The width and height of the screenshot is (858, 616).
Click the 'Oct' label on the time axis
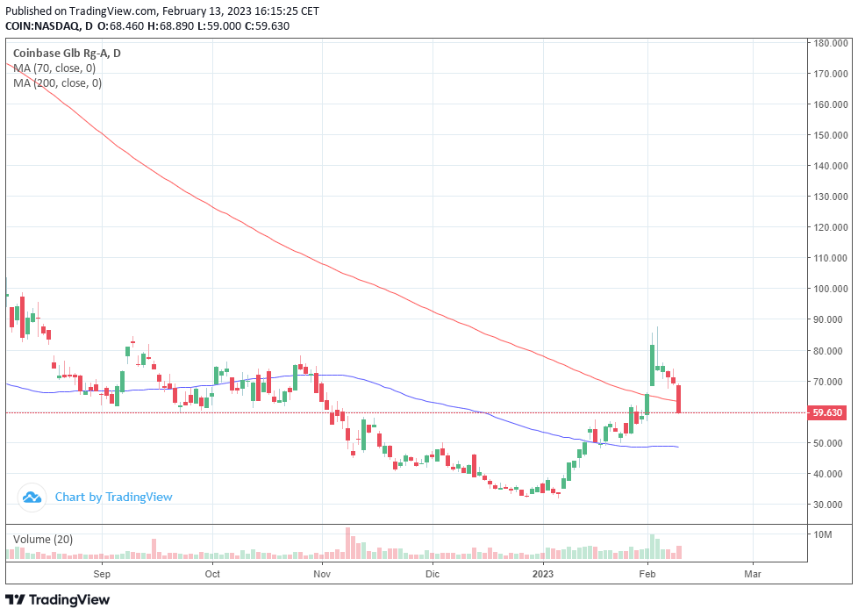pos(212,574)
